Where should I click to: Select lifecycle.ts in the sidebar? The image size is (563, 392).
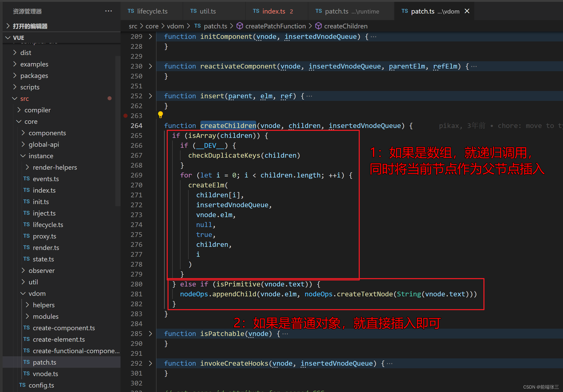[46, 224]
